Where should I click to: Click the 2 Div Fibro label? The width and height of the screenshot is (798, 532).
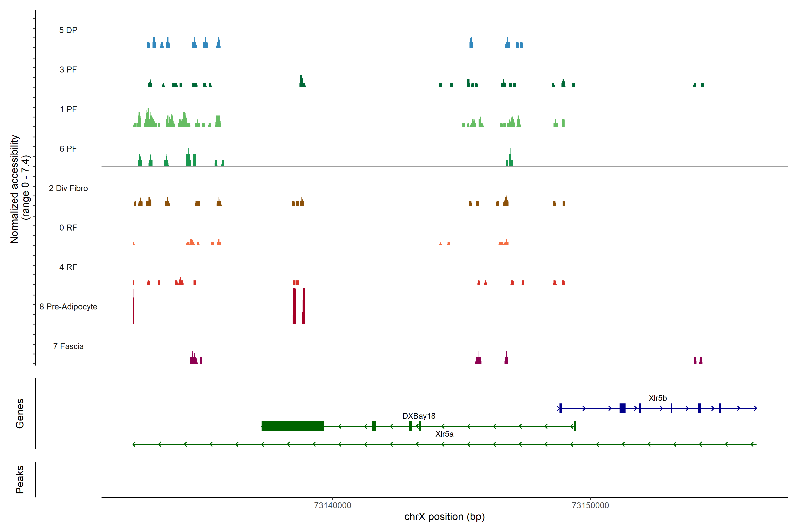point(68,188)
